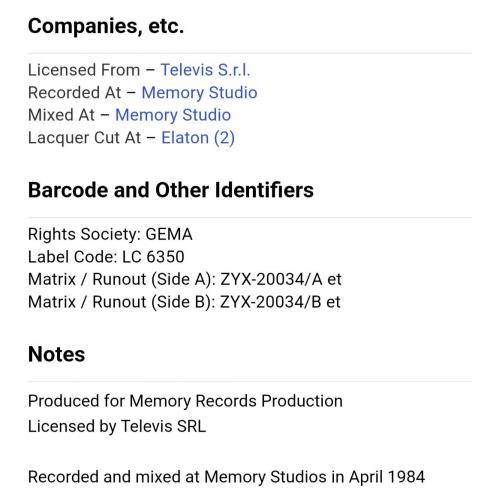
Task: Click the Notes section heading
Action: (x=56, y=354)
